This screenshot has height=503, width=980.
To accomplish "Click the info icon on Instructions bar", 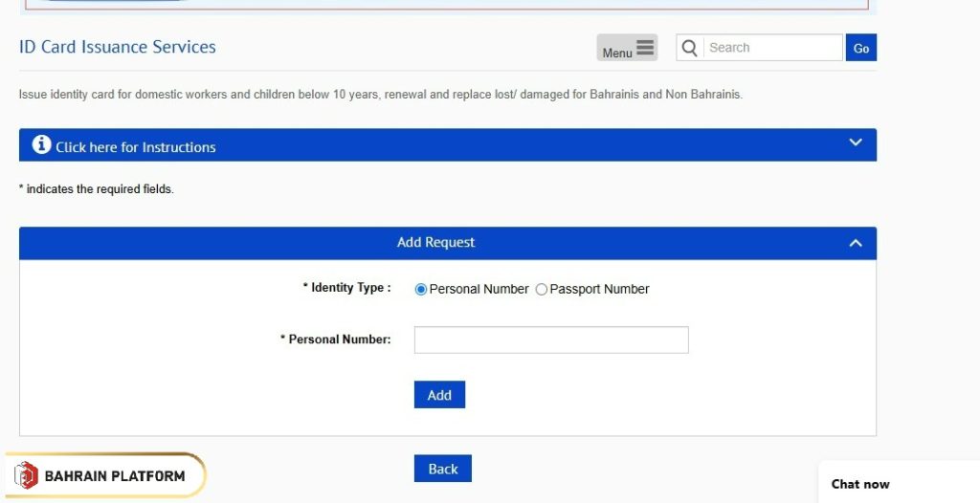I will [41, 145].
